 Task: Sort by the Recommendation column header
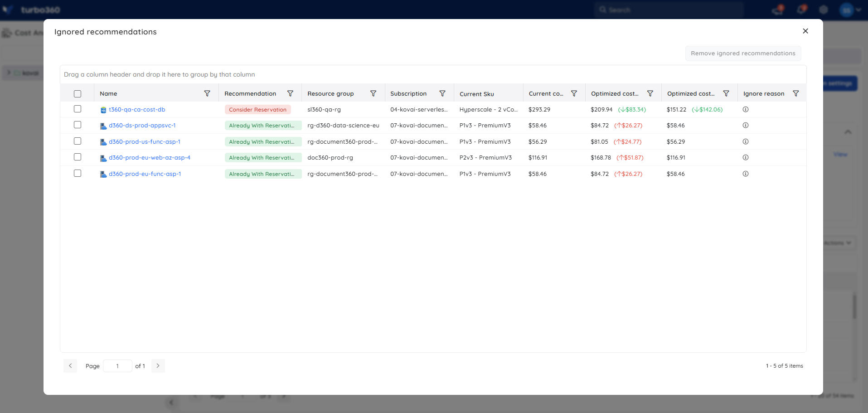[x=250, y=93]
